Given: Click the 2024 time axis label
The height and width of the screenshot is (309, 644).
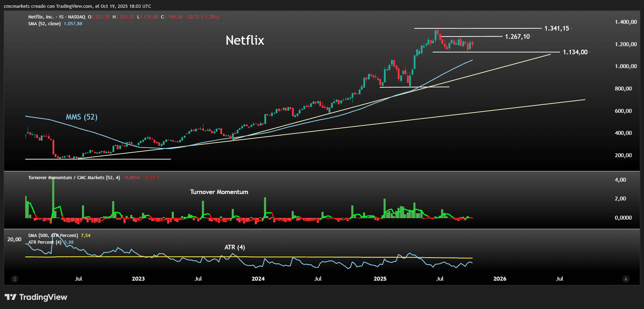Looking at the screenshot, I should [258, 279].
